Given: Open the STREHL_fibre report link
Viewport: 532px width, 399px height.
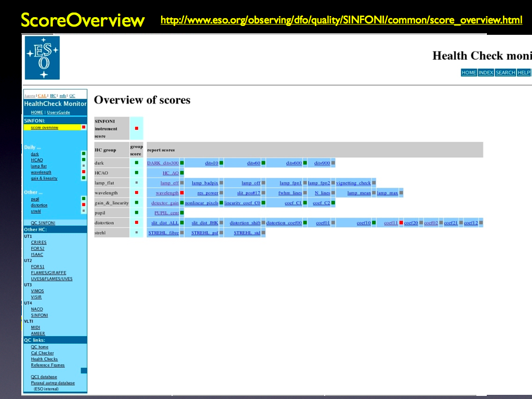Looking at the screenshot, I should coord(164,233).
